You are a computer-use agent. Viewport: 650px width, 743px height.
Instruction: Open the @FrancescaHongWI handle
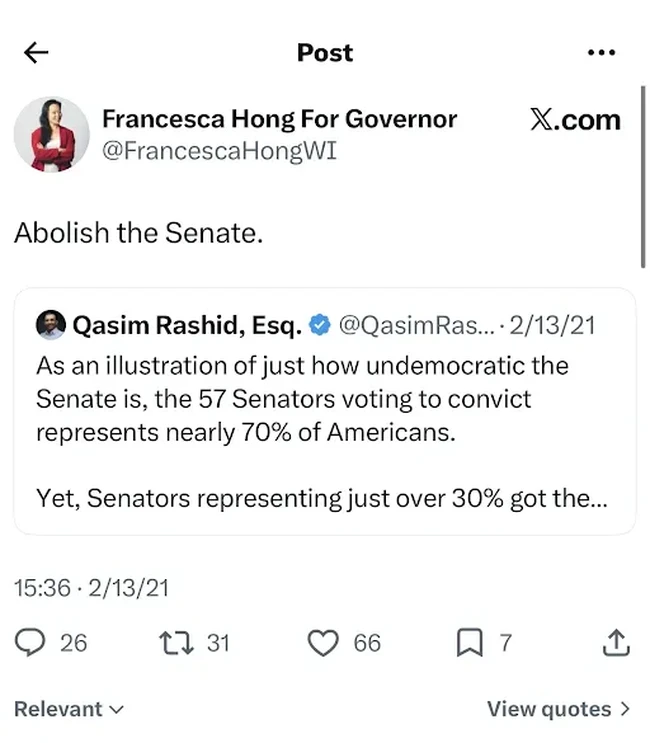pyautogui.click(x=219, y=151)
